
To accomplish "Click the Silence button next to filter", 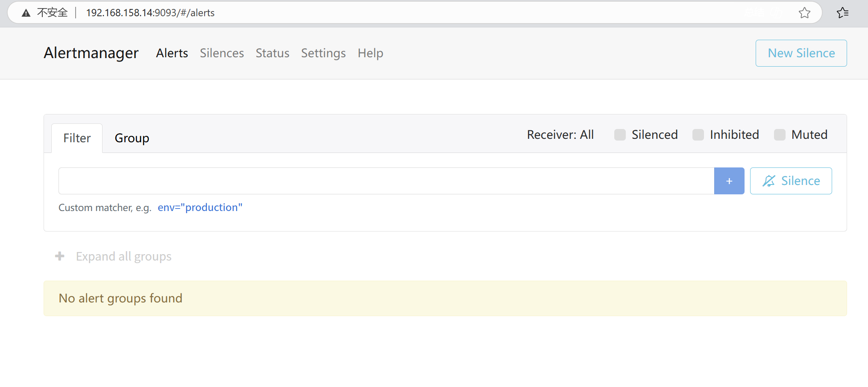I will coord(791,181).
